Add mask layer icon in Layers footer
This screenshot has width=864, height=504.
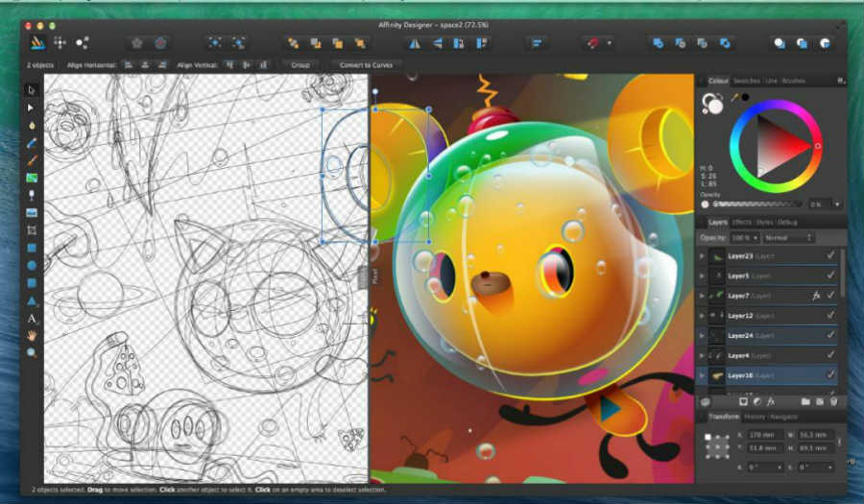point(743,401)
